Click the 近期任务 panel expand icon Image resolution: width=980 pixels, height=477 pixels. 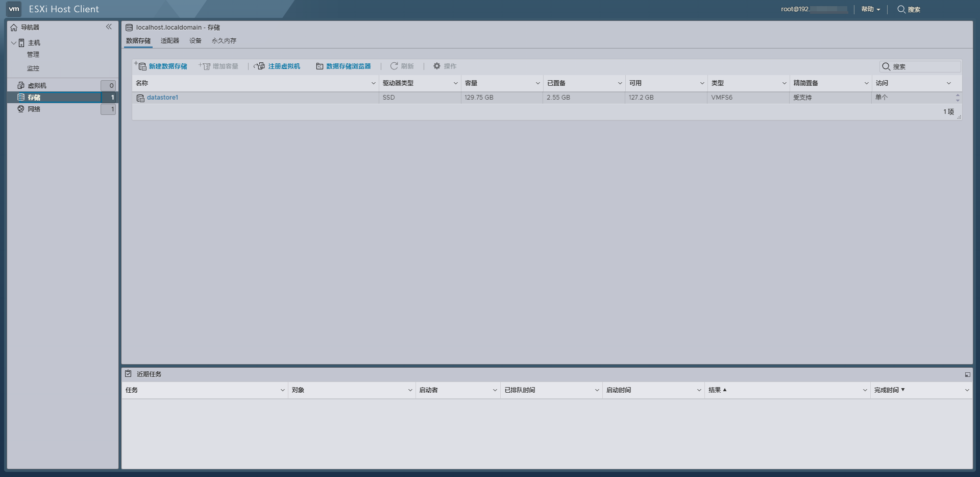(967, 374)
